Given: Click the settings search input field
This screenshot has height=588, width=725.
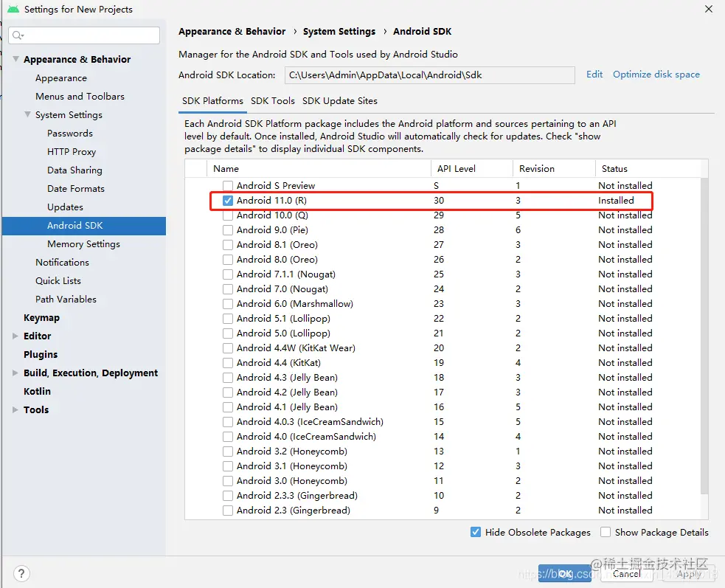Looking at the screenshot, I should pyautogui.click(x=84, y=35).
